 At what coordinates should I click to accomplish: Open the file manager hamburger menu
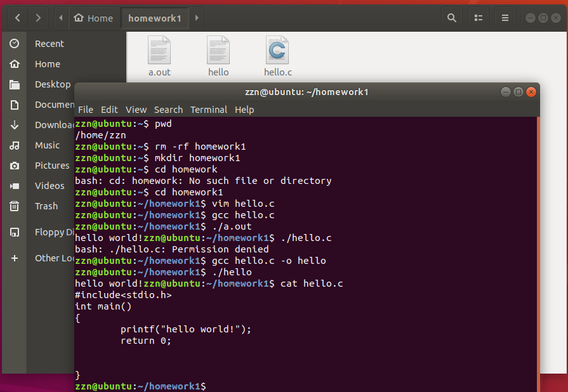(505, 18)
